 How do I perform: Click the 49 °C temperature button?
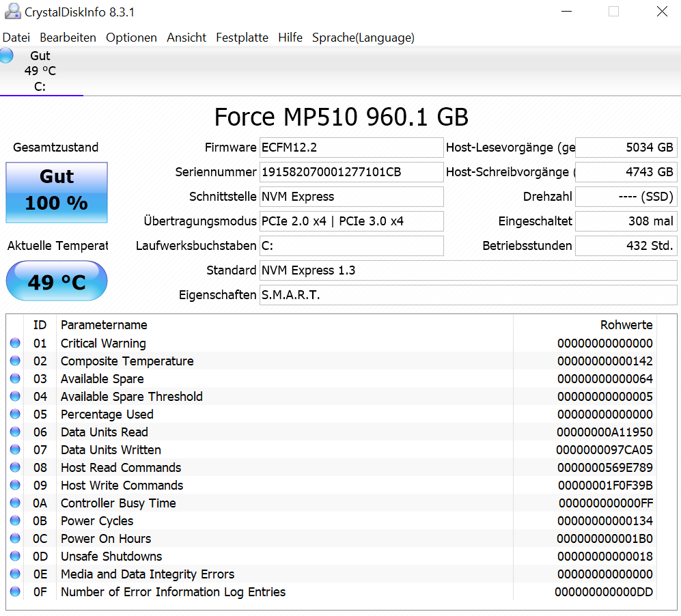tap(57, 281)
